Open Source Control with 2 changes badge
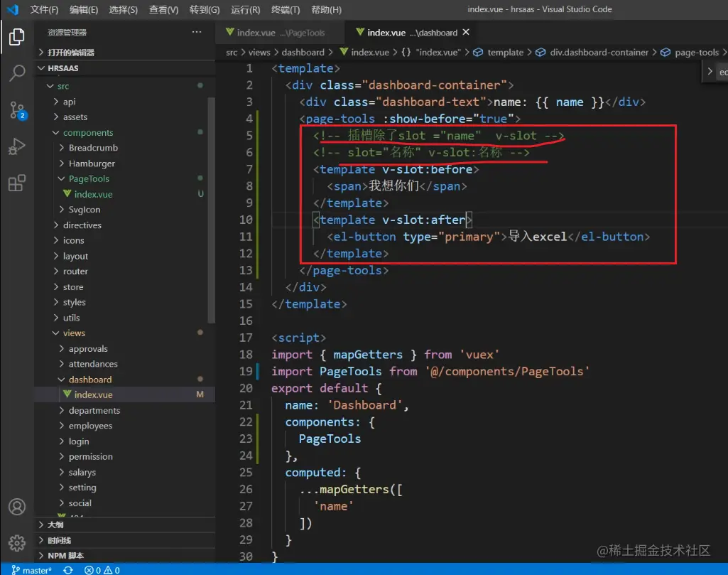Screen dimensions: 728x575 pos(17,110)
